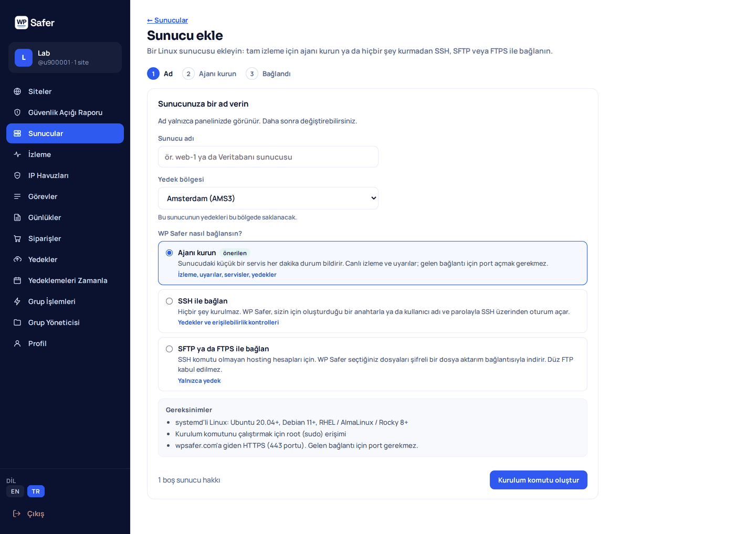Open Siteler in the sidebar
Image resolution: width=756 pixels, height=534 pixels.
[x=65, y=91]
